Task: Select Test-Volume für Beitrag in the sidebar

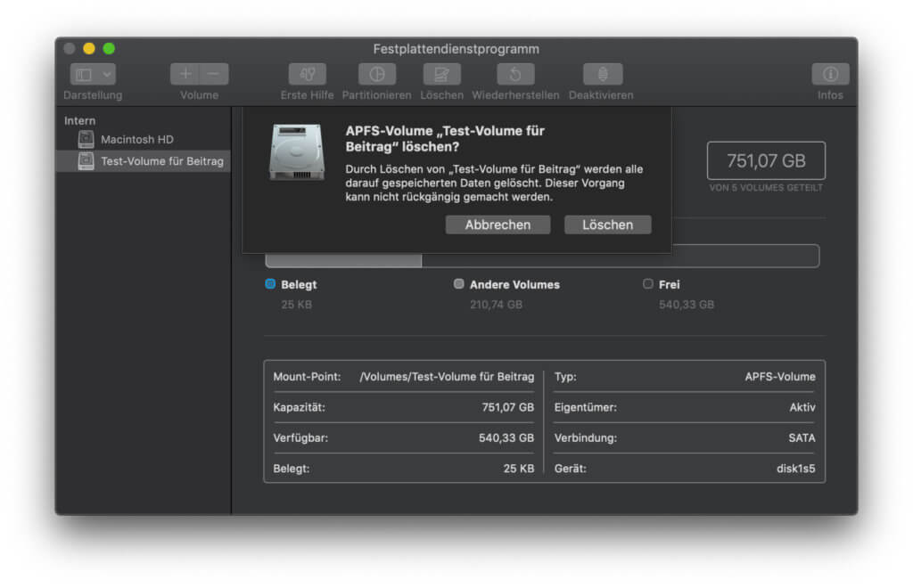Action: tap(161, 161)
